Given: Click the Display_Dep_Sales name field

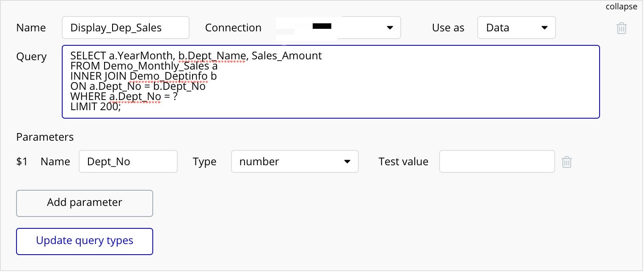Looking at the screenshot, I should pos(125,28).
